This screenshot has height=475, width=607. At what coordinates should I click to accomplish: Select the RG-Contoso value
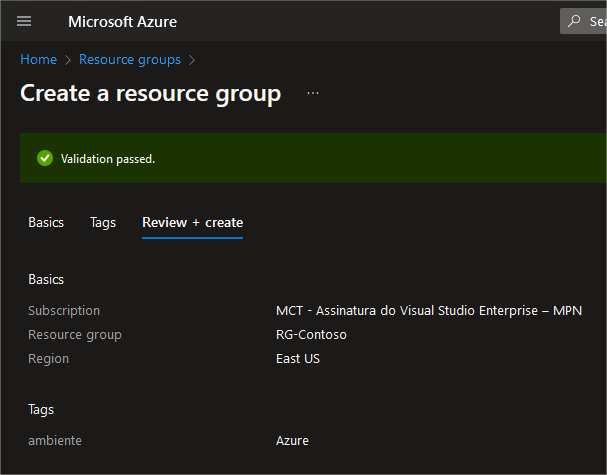click(x=311, y=334)
